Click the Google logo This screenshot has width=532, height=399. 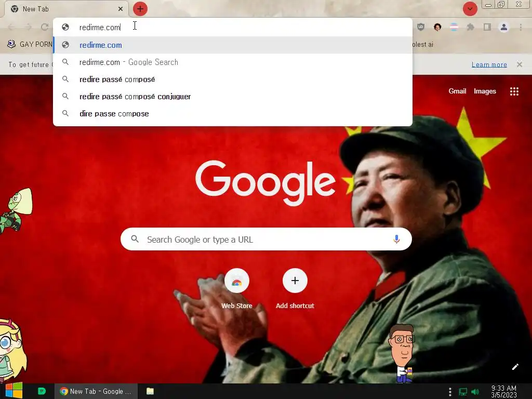pos(265,182)
